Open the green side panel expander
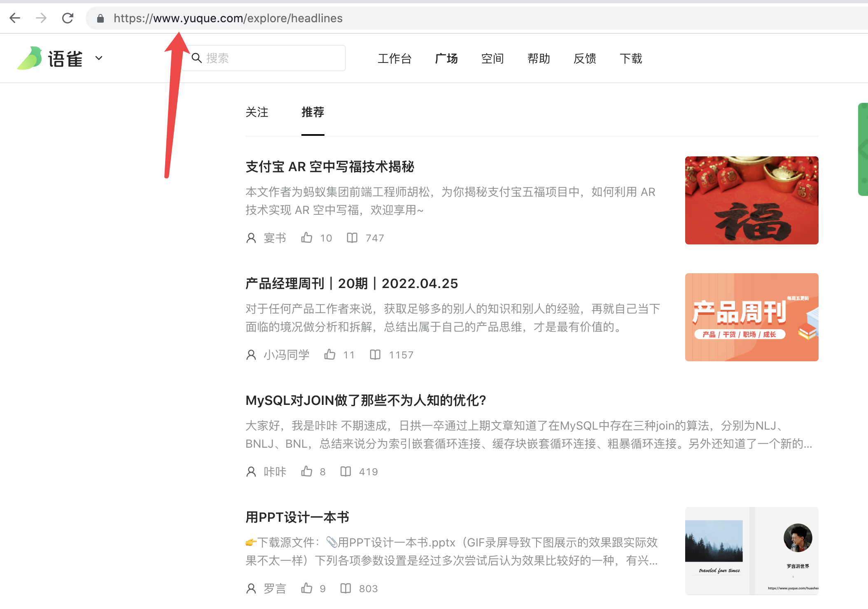The height and width of the screenshot is (609, 868). coord(863,149)
